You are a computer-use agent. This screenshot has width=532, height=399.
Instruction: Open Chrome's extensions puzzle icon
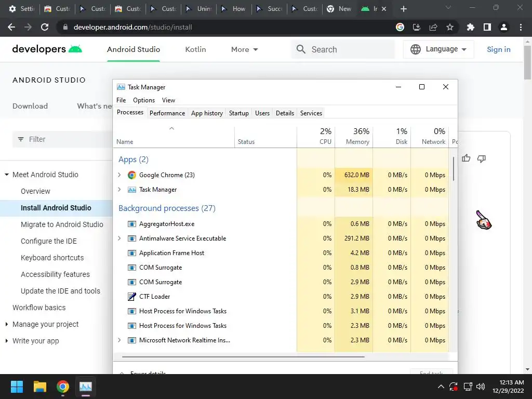[470, 27]
